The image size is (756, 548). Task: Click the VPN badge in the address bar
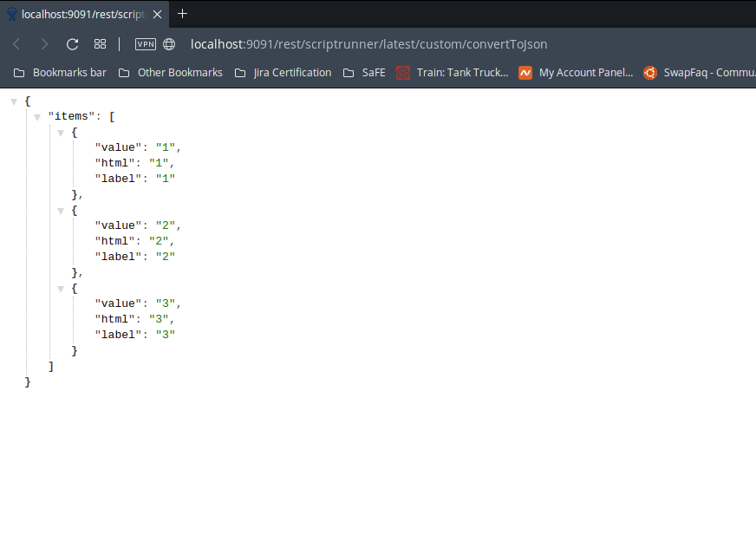pyautogui.click(x=145, y=43)
